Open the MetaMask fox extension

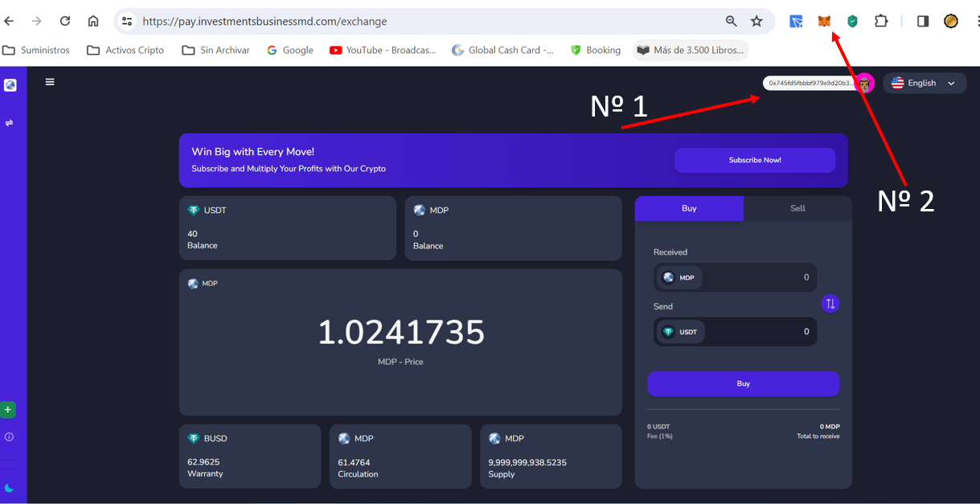[x=824, y=22]
